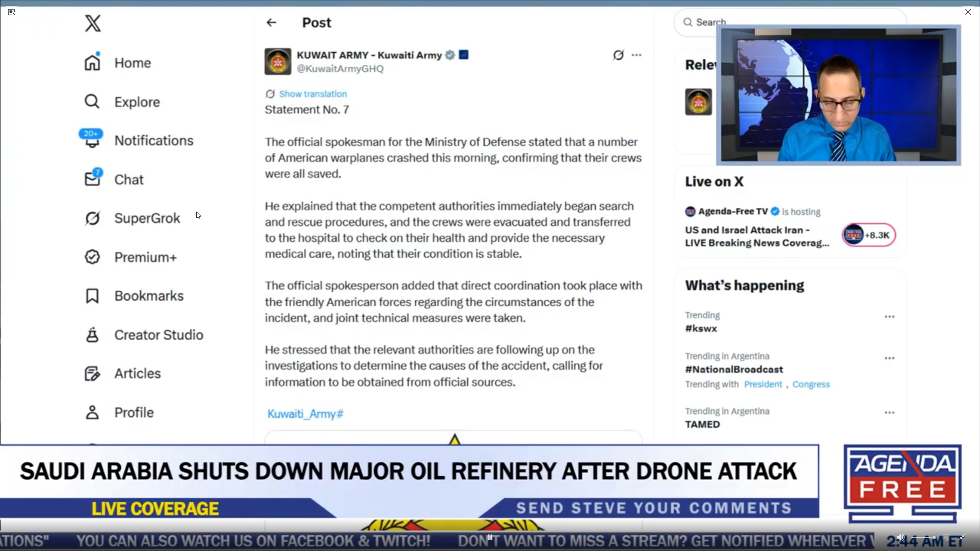
Task: Click the Grok explain icon on post
Action: click(x=618, y=55)
